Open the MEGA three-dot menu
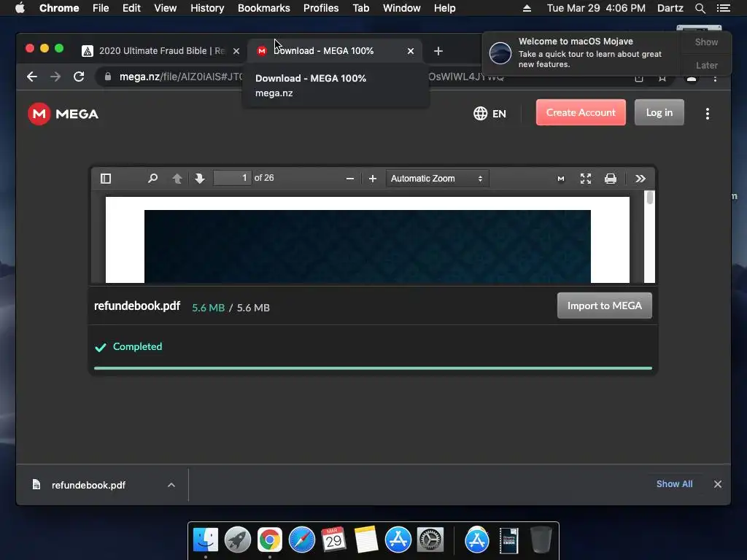This screenshot has height=560, width=747. tap(708, 113)
